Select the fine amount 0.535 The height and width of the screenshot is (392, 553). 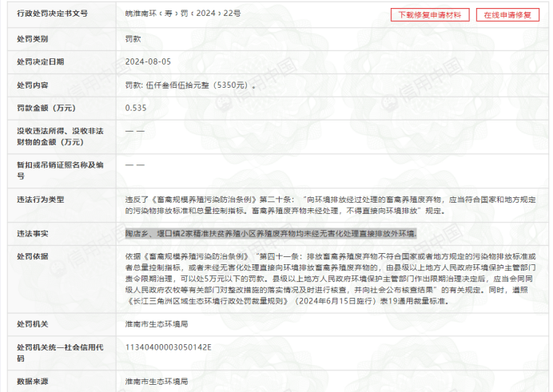click(x=136, y=108)
